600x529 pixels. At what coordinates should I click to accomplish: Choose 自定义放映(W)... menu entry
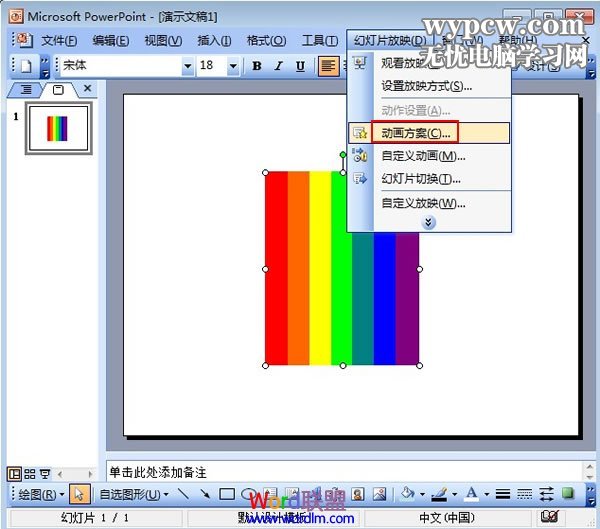tap(429, 203)
